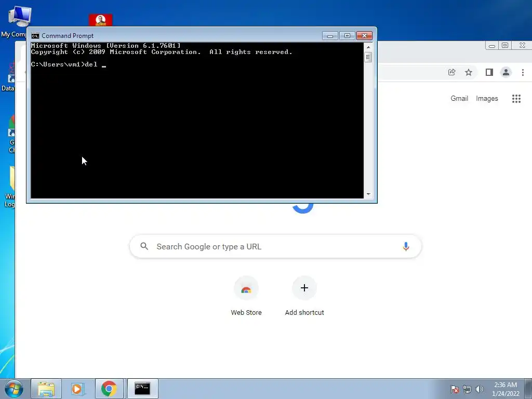The width and height of the screenshot is (532, 399).
Task: Open the Images link
Action: coord(487,98)
